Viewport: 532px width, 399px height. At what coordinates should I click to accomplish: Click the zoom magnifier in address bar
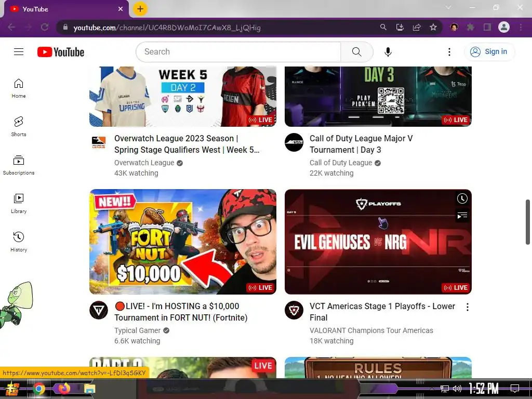383,27
